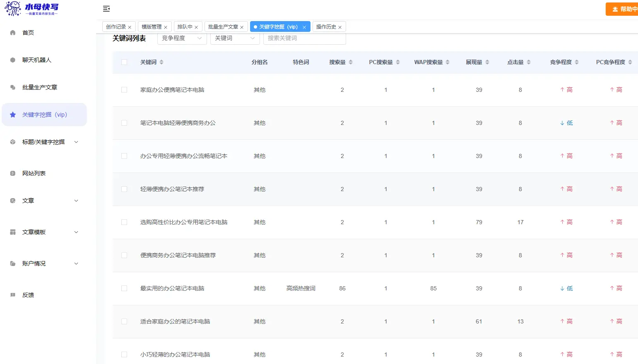Open the 关键词 dropdown
The height and width of the screenshot is (364, 638).
tap(235, 38)
